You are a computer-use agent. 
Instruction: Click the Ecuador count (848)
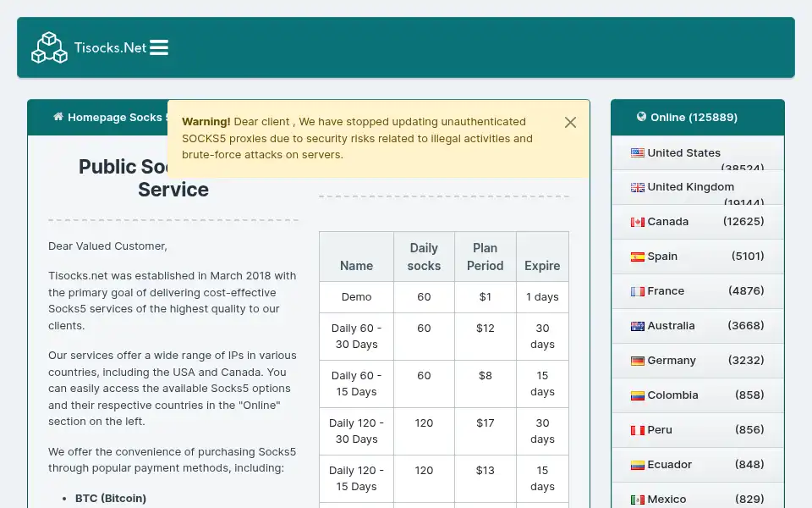pos(749,465)
